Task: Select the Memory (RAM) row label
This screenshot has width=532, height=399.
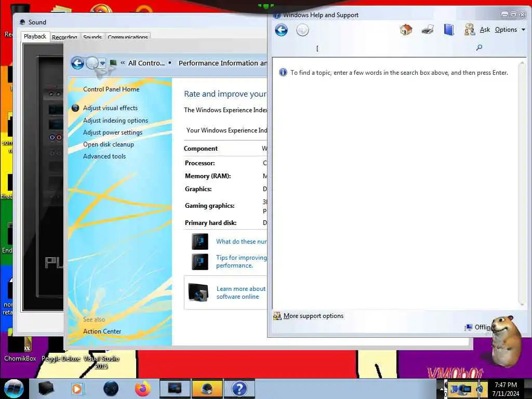Action: (x=208, y=176)
